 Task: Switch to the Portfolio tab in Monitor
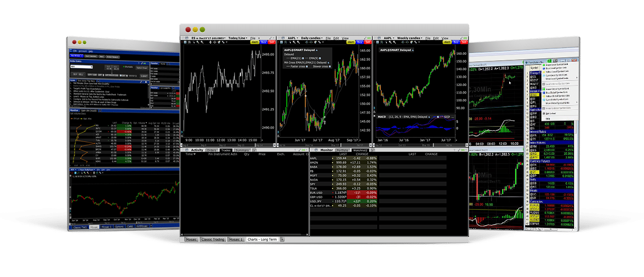click(x=342, y=150)
